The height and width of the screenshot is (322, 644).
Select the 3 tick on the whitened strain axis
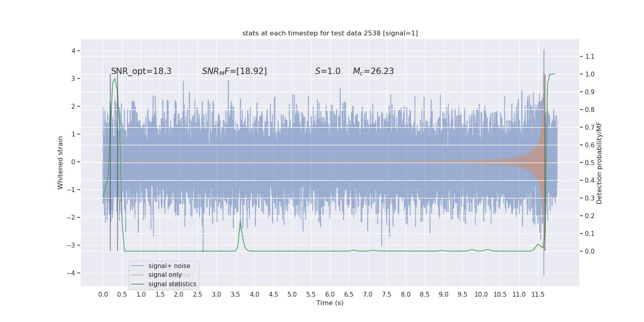[74, 78]
